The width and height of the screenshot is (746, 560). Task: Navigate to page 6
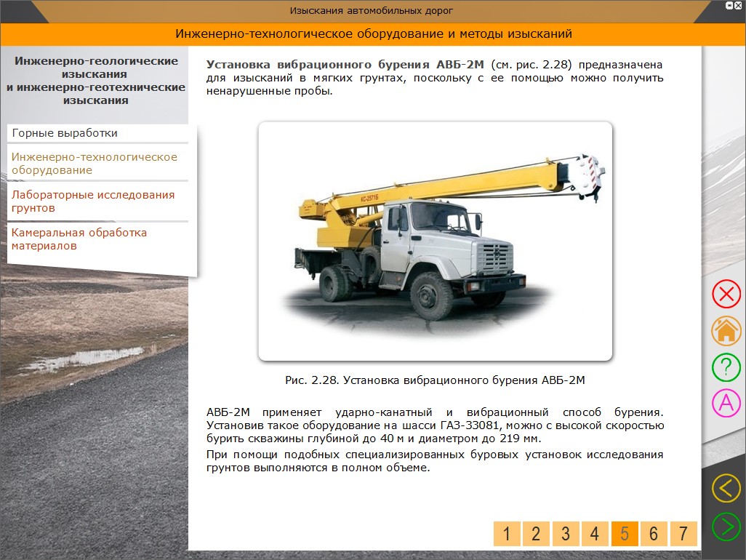[x=654, y=534]
